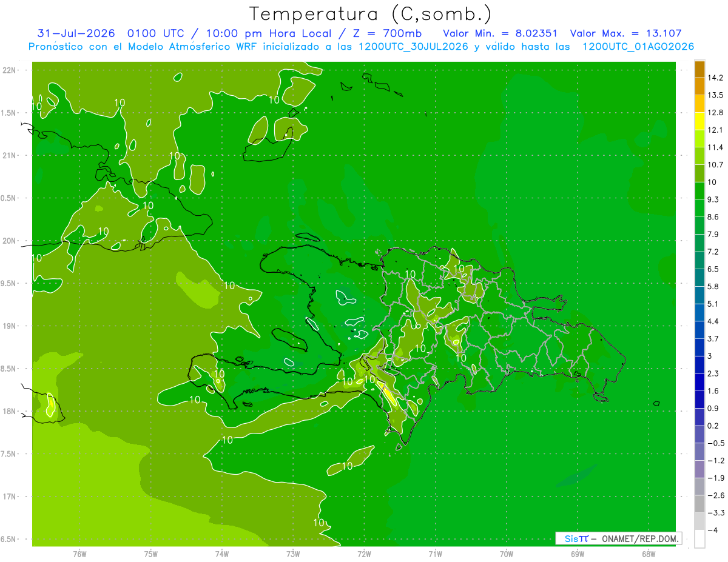This screenshot has height=562, width=728.
Task: Click the '71W' longitude axis label
Action: click(435, 553)
